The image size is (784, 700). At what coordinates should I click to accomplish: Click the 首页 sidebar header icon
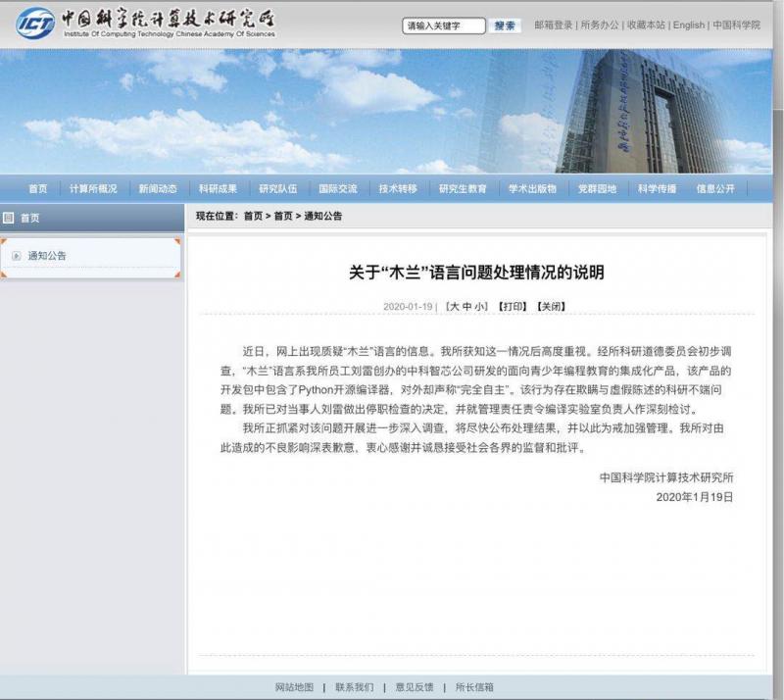(x=8, y=218)
